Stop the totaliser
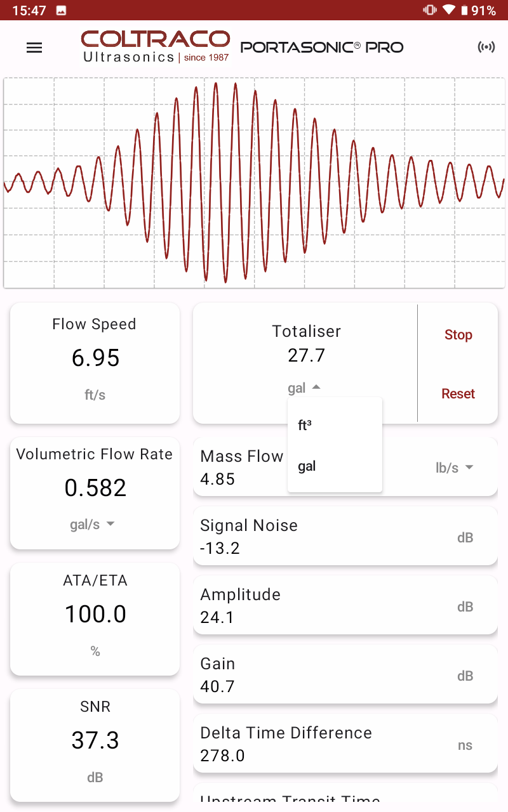508x812 pixels. (x=458, y=335)
